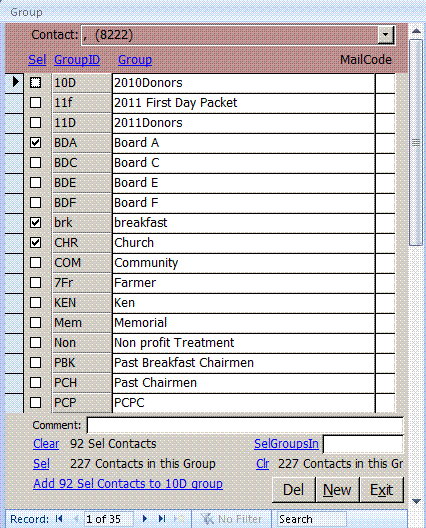The image size is (426, 528).
Task: Uncheck the Church group checkbox
Action: coord(36,242)
